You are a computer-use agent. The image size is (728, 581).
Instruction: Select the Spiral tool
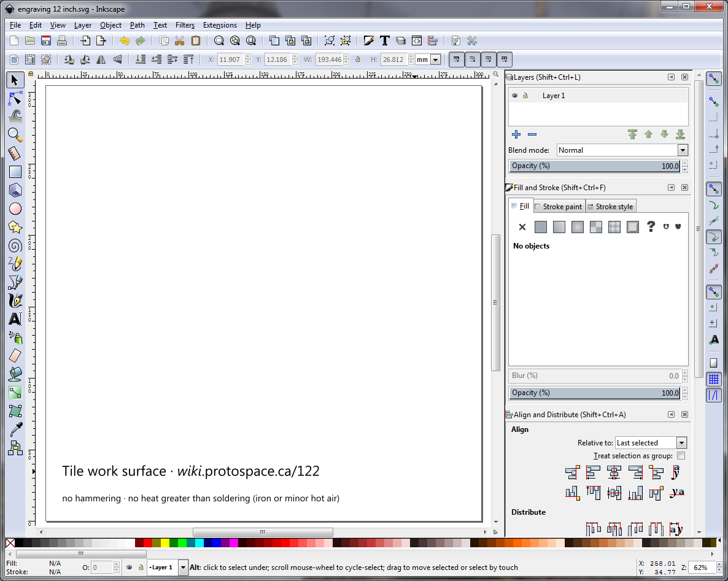(x=15, y=245)
